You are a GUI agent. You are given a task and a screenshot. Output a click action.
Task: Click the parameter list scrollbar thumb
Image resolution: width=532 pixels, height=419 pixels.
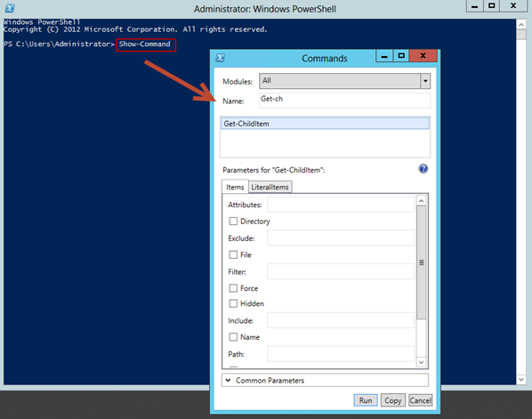421,262
